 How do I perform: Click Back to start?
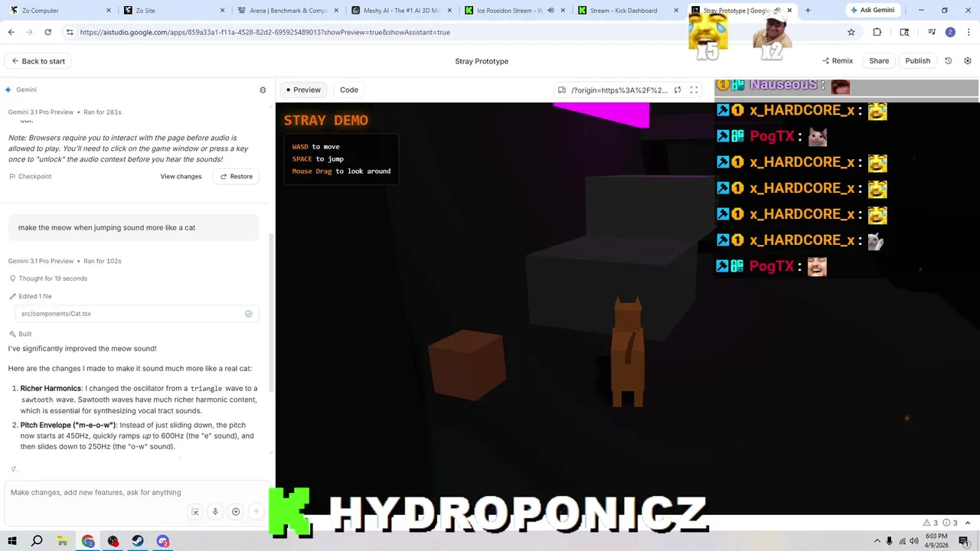click(38, 61)
